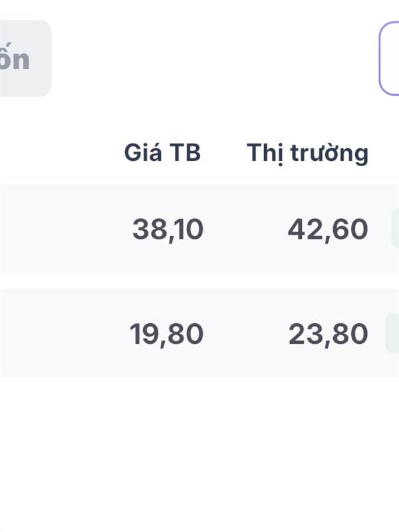399x532 pixels.
Task: Tap the word "trường" in the market header
Action: click(329, 154)
